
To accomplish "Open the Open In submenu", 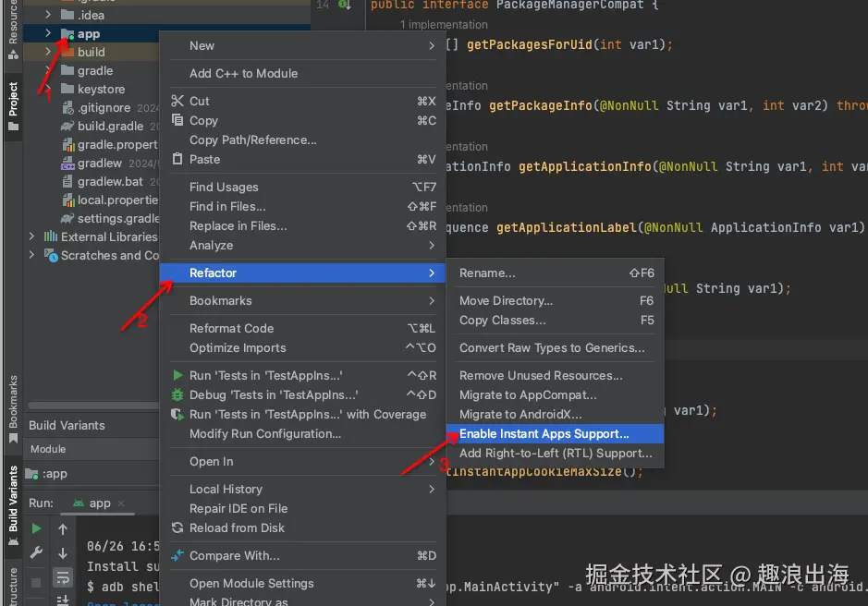I will point(302,461).
